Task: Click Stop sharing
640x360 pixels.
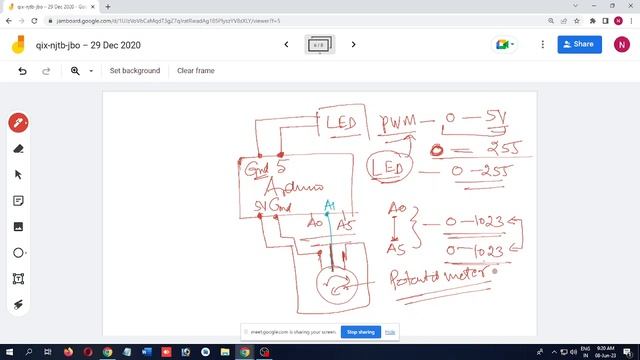Action: 361,332
